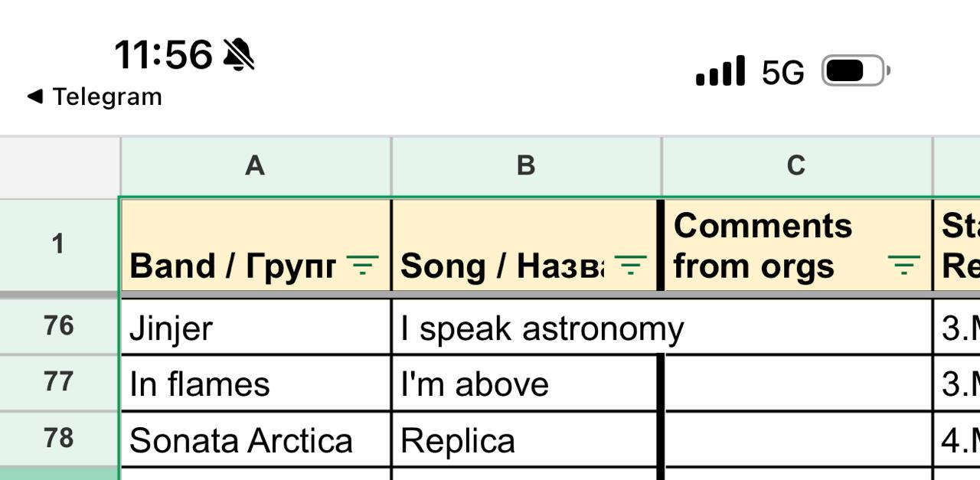This screenshot has height=480, width=980.
Task: Select the Replica song cell
Action: coord(526,440)
